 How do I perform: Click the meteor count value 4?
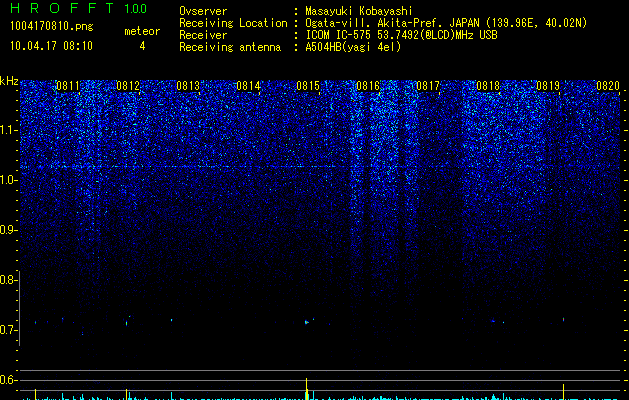pos(142,46)
